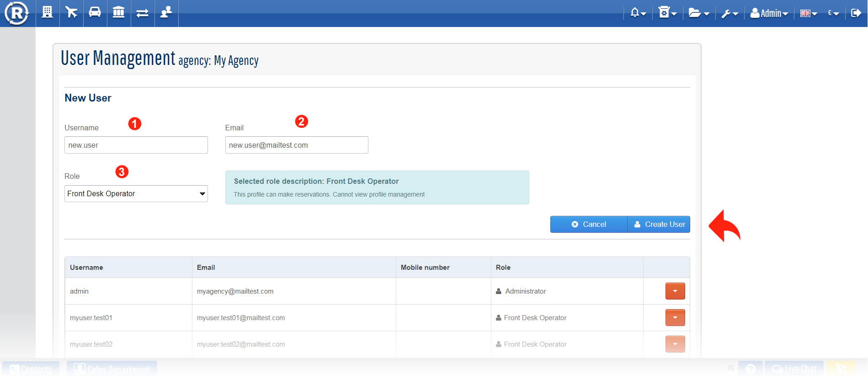This screenshot has width=868, height=391.
Task: Click the circular R logo icon
Action: click(x=17, y=13)
